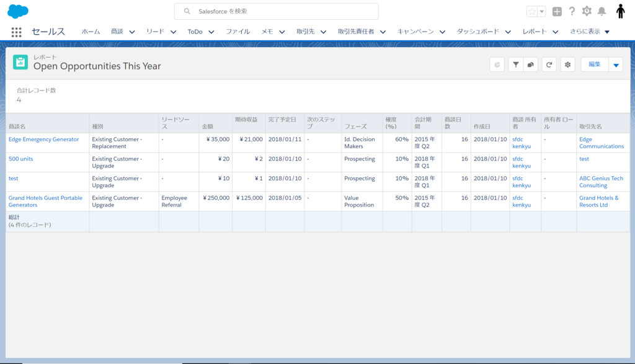The image size is (635, 364).
Task: Open the 500 units opportunity link
Action: [x=20, y=159]
